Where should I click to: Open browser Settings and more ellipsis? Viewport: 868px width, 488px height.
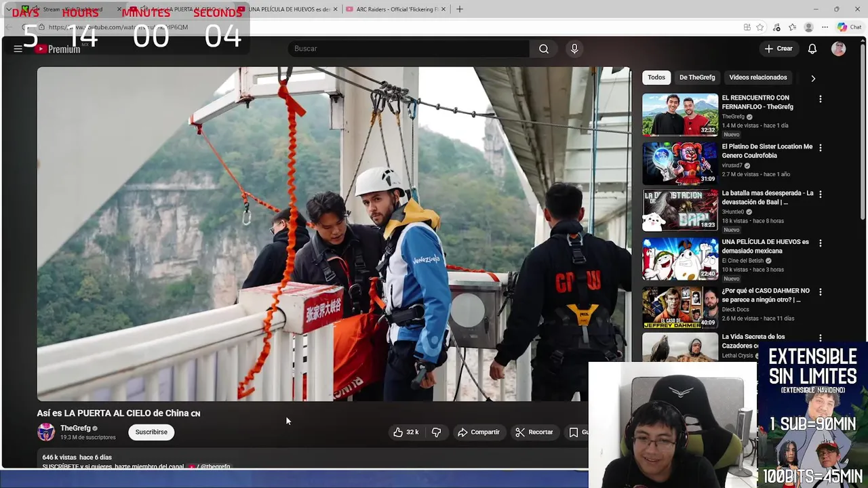pyautogui.click(x=825, y=27)
